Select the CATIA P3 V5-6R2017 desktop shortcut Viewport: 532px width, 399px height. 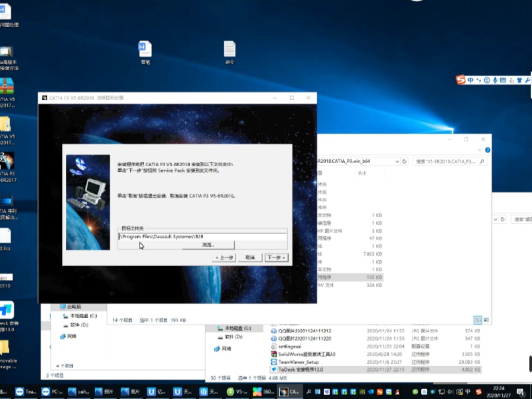(7, 167)
